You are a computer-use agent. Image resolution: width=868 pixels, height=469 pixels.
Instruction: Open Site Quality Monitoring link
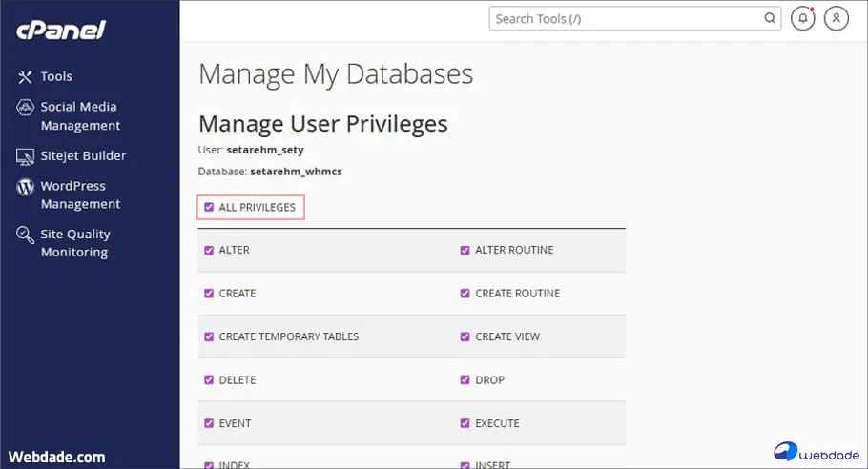tap(75, 243)
